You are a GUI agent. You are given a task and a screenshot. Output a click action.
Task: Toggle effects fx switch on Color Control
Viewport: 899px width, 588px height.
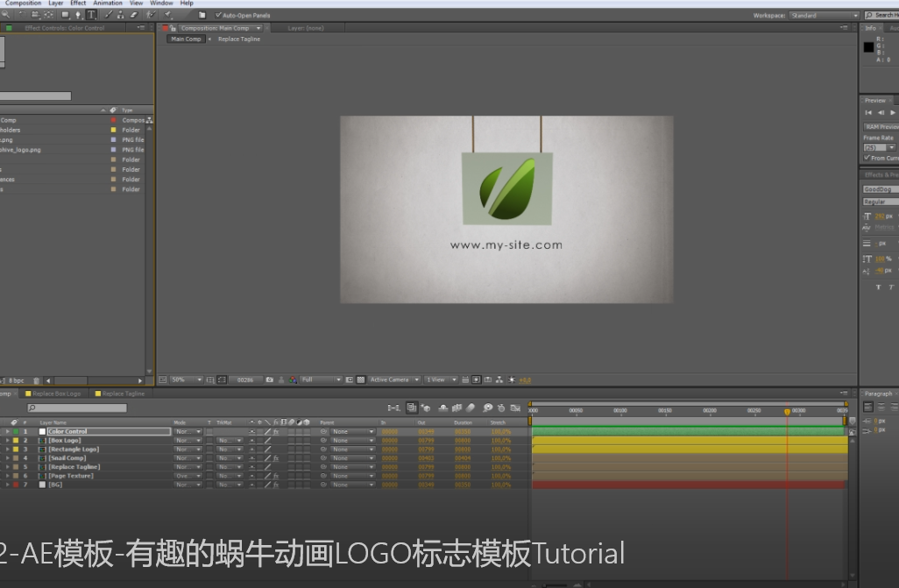coord(276,431)
